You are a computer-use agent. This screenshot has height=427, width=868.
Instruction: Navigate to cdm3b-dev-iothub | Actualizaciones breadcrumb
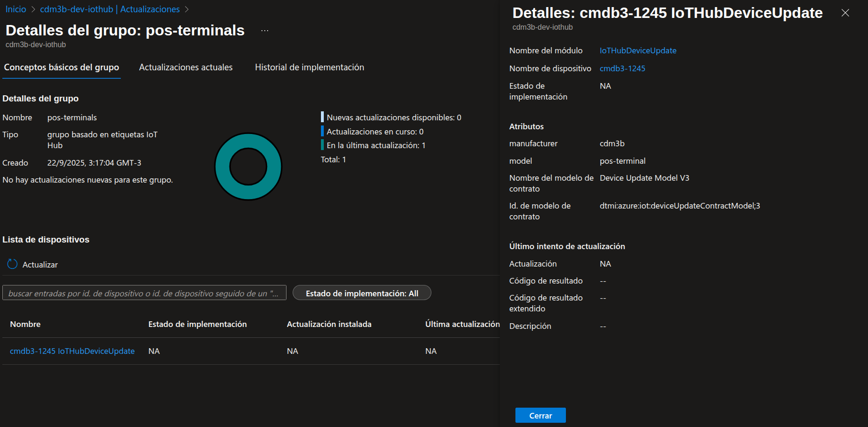[x=110, y=9]
